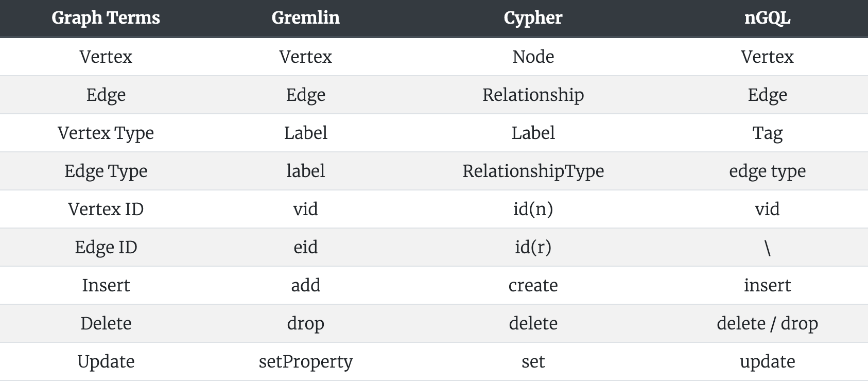
Task: Click the Cypher column header
Action: (x=533, y=18)
